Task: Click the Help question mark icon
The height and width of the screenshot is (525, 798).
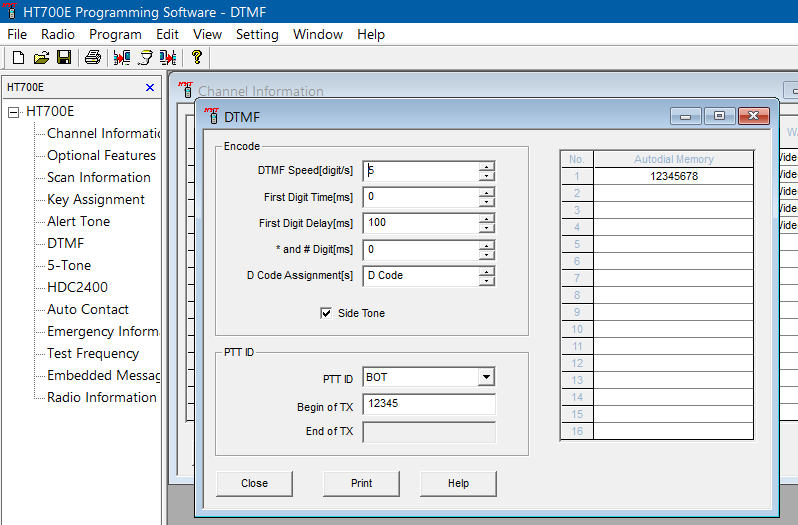Action: point(197,58)
